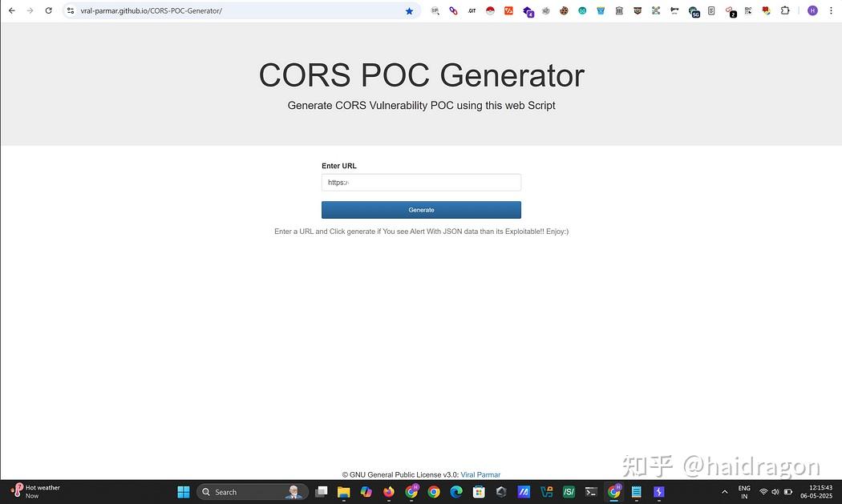Open the Windows Start menu
The width and height of the screenshot is (842, 504).
pyautogui.click(x=183, y=491)
